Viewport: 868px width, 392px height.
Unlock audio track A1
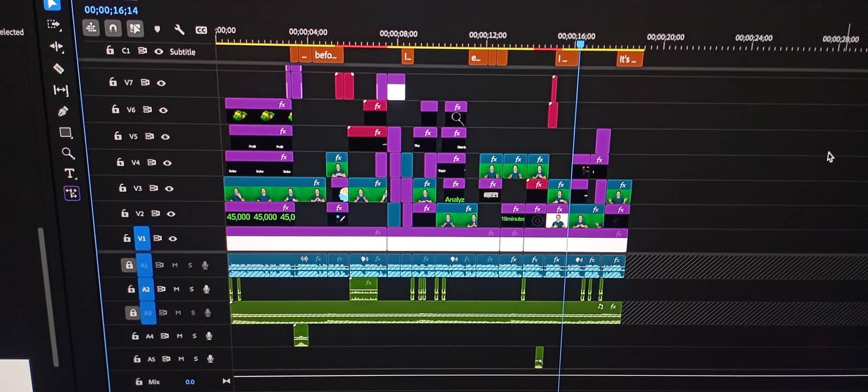(x=129, y=265)
